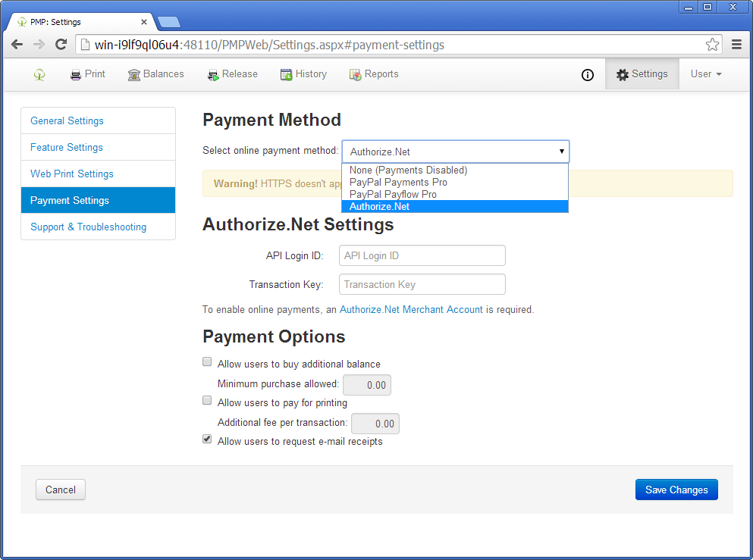The width and height of the screenshot is (753, 560).
Task: Enable Allow users to pay for printing
Action: click(x=207, y=400)
